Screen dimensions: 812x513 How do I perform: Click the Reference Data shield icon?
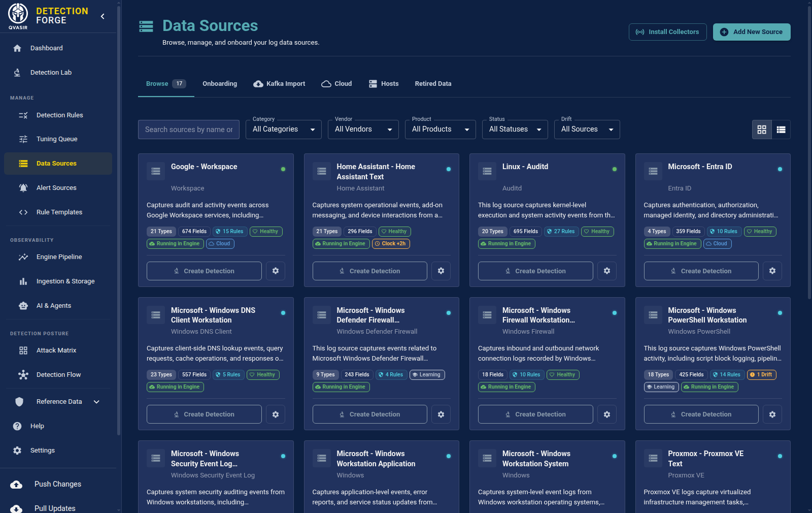click(x=19, y=402)
